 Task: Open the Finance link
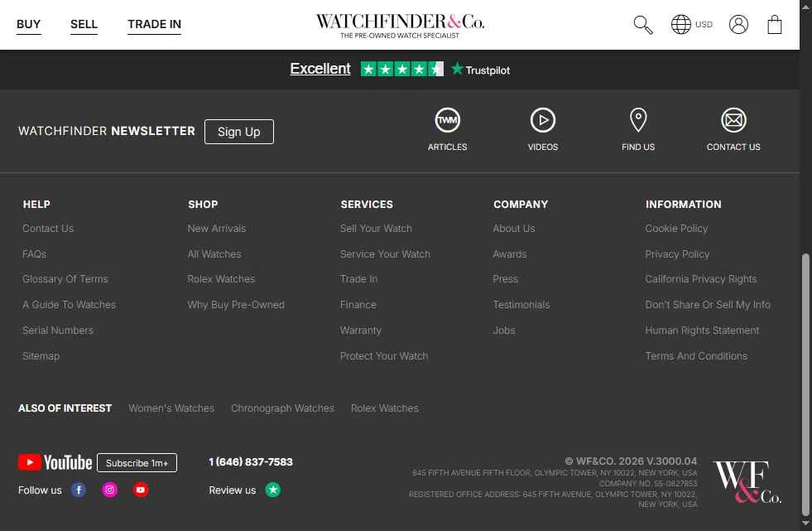pos(358,305)
